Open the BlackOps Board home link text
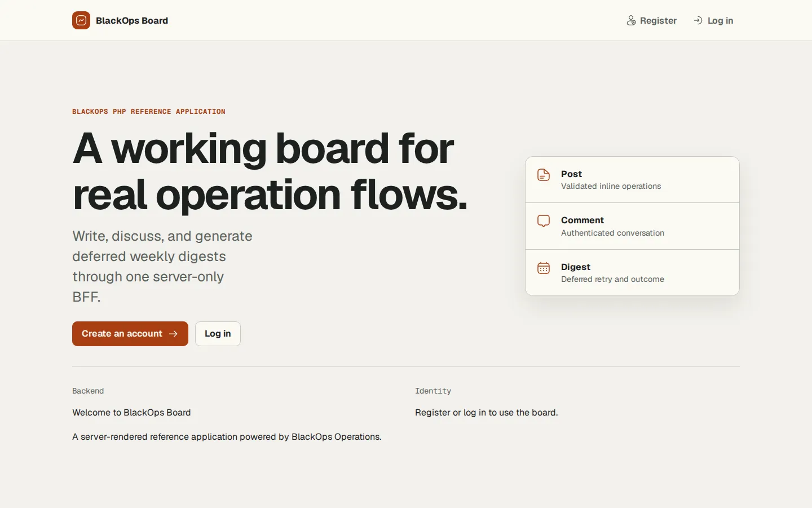 point(132,20)
